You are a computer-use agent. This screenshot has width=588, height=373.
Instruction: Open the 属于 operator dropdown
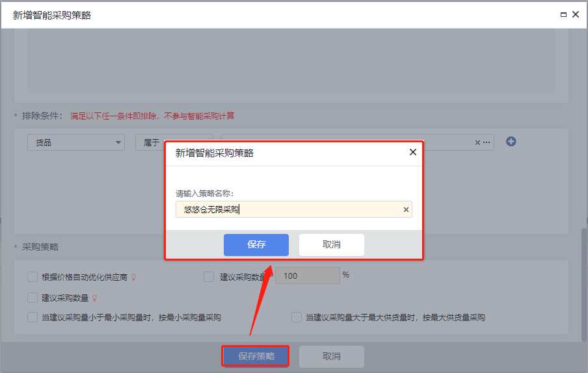click(150, 142)
